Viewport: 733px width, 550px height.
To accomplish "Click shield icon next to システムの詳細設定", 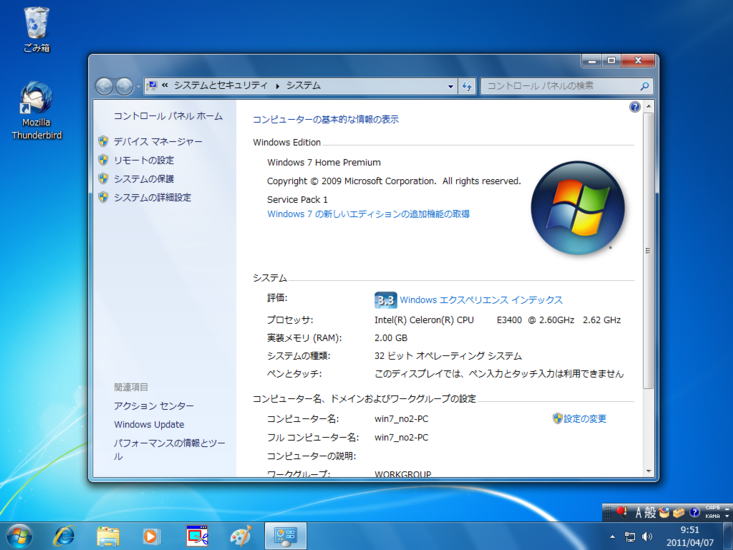I will click(103, 197).
